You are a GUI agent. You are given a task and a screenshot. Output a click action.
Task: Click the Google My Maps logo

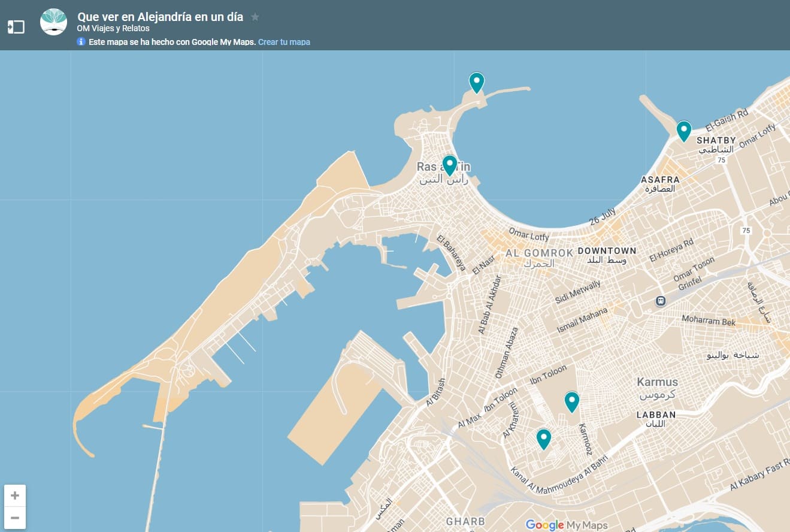(566, 525)
